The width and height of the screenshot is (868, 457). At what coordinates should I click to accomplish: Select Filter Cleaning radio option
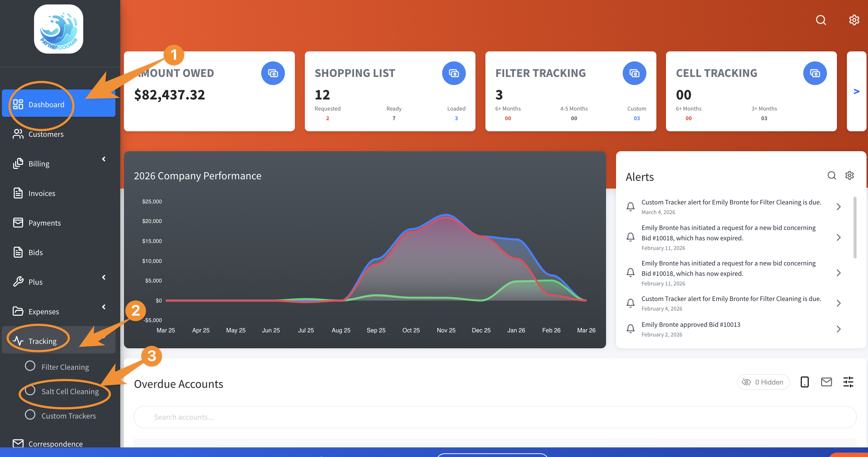30,366
